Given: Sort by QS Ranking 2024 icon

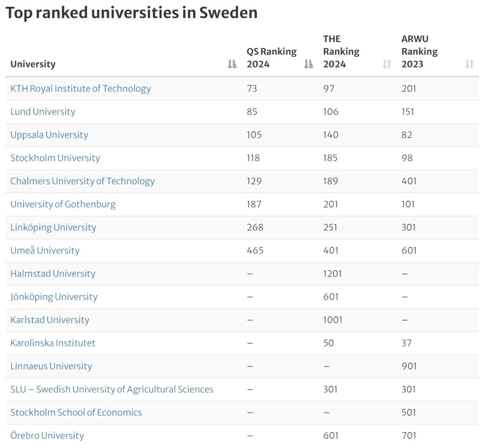Looking at the screenshot, I should tap(308, 64).
